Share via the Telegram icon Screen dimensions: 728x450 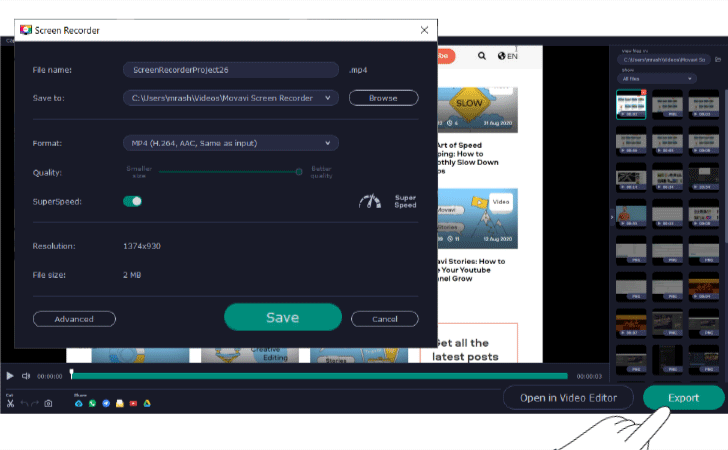[106, 403]
